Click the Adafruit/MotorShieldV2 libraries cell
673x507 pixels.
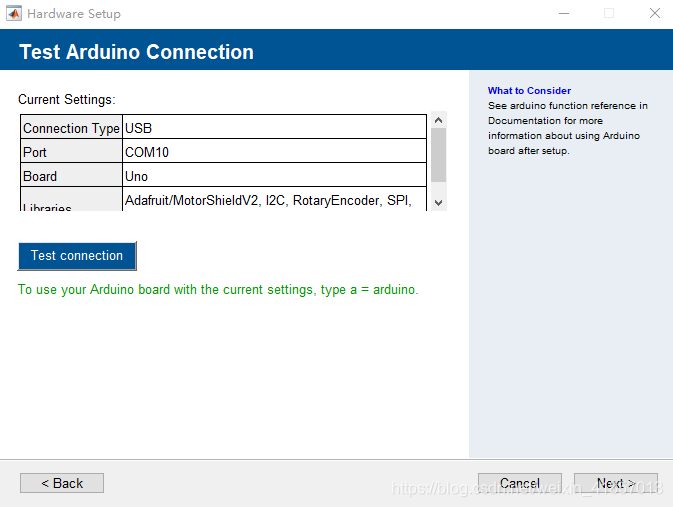[x=274, y=199]
